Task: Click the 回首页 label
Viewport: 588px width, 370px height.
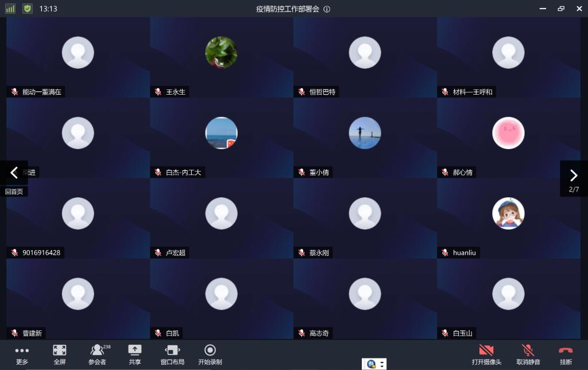Action: 14,192
